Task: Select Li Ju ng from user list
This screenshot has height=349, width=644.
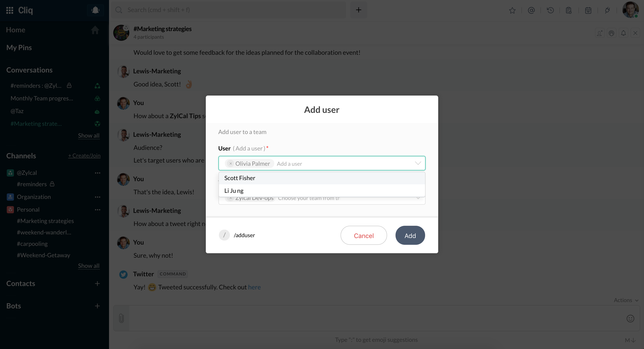Action: click(322, 191)
